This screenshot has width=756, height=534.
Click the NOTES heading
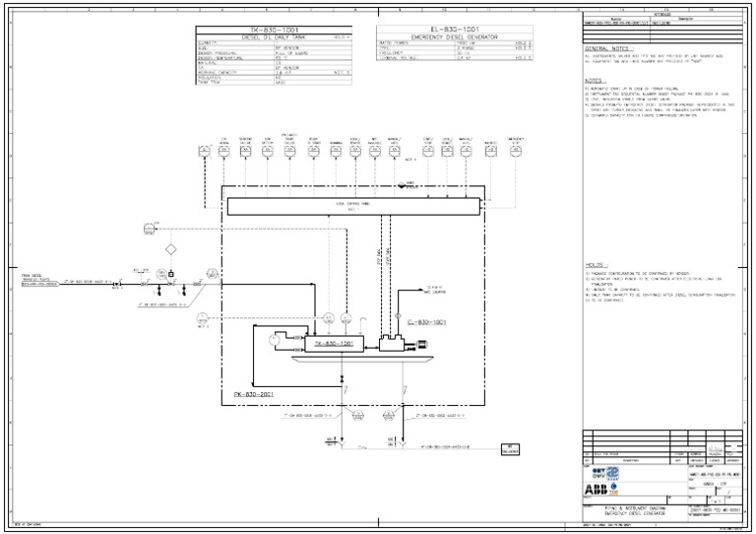coord(596,81)
